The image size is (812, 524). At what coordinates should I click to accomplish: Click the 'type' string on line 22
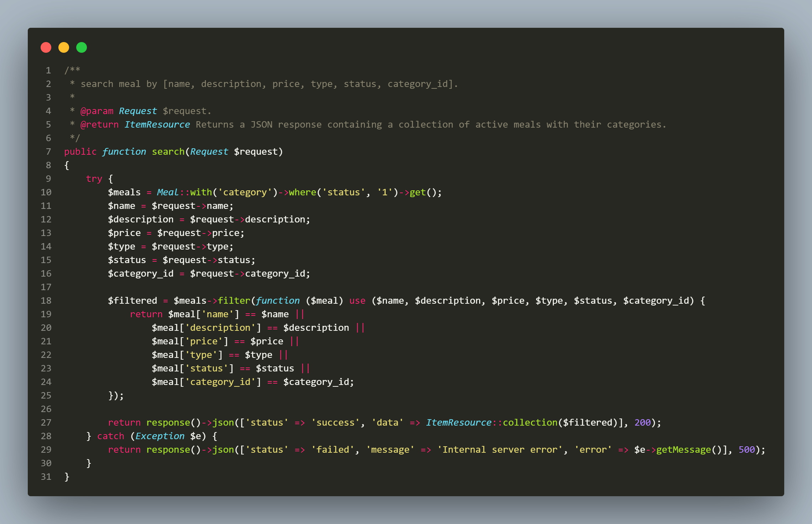pyautogui.click(x=201, y=355)
